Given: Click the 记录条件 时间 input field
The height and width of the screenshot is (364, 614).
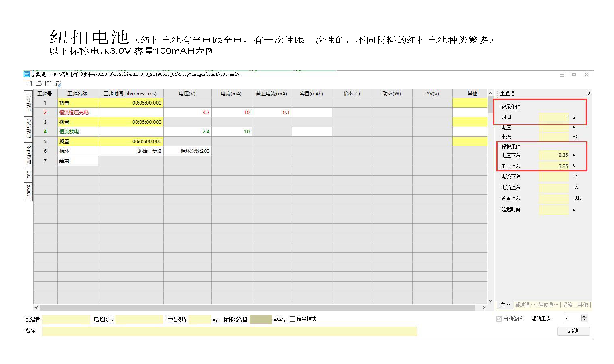Looking at the screenshot, I should click(x=554, y=117).
